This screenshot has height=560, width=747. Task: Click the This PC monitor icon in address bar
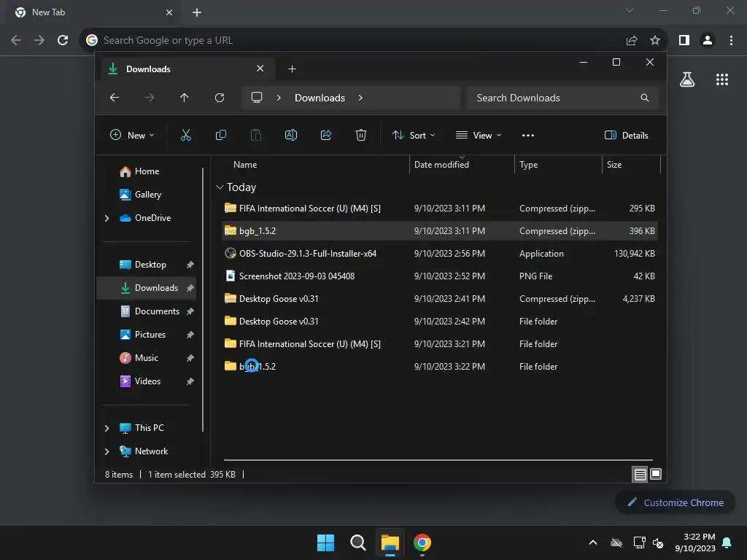click(257, 98)
